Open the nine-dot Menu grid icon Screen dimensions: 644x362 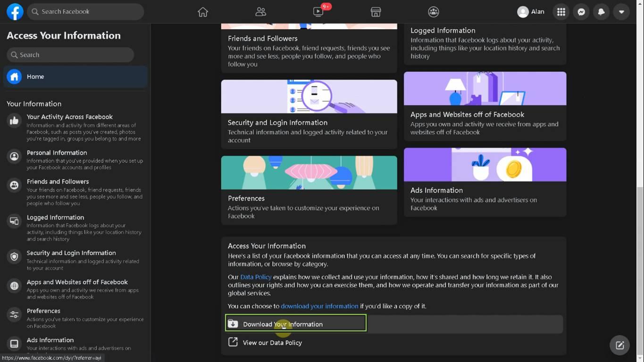[561, 12]
